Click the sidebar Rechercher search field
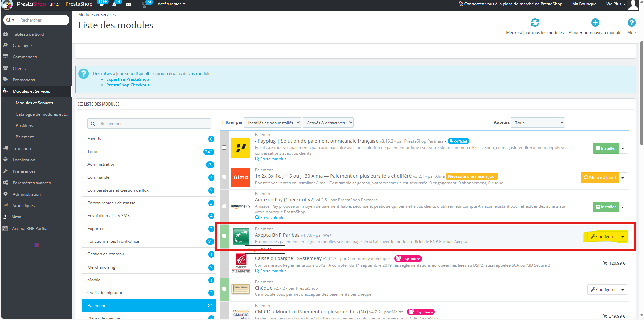 coord(42,20)
